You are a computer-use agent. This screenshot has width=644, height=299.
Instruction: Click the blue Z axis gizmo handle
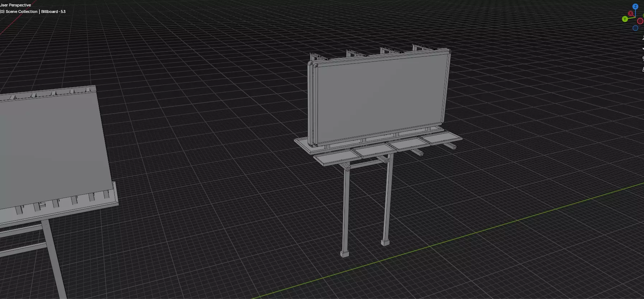pyautogui.click(x=635, y=6)
